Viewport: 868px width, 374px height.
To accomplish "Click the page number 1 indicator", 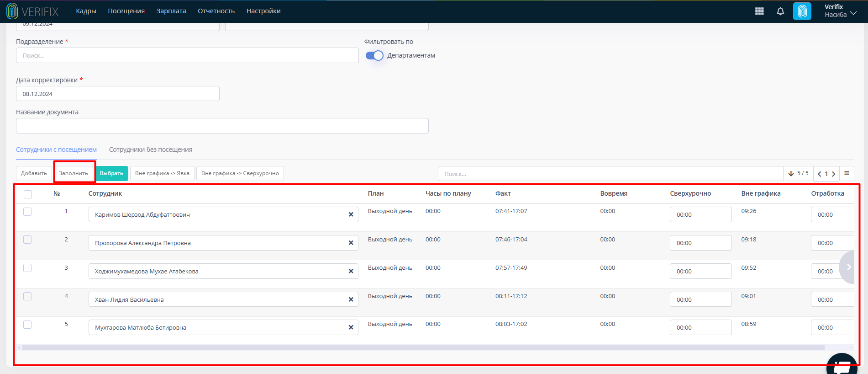I will pos(826,174).
